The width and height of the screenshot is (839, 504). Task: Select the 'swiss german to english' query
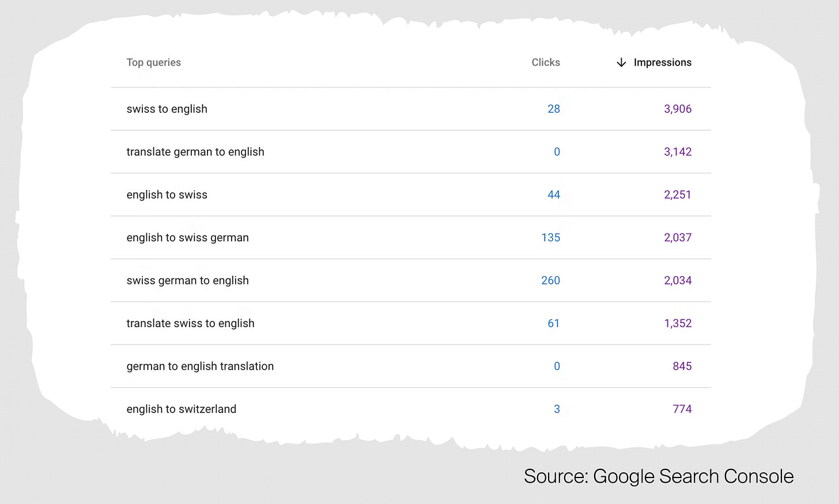coord(188,281)
